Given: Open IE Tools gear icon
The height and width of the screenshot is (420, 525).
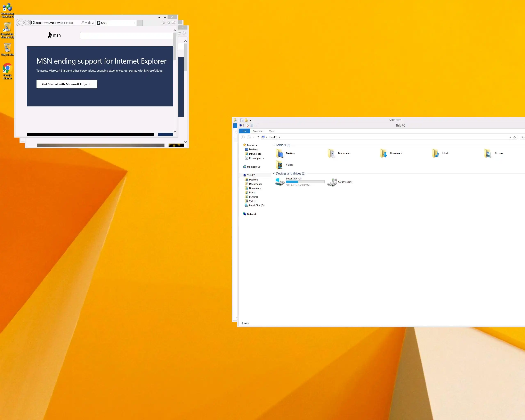Looking at the screenshot, I should coord(173,23).
